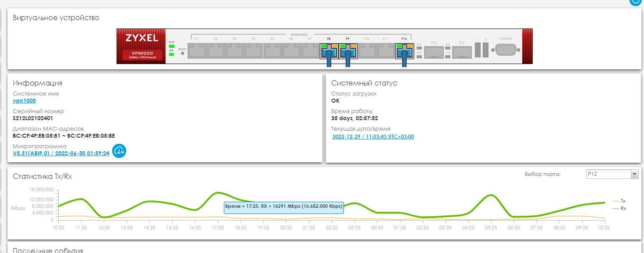Click the Rx tooltip on chart
The width and height of the screenshot is (644, 253).
[x=284, y=208]
